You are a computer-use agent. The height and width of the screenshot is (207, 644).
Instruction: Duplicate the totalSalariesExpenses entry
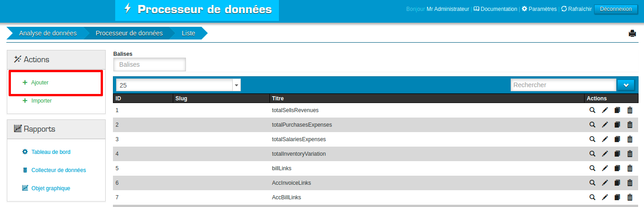(x=617, y=139)
